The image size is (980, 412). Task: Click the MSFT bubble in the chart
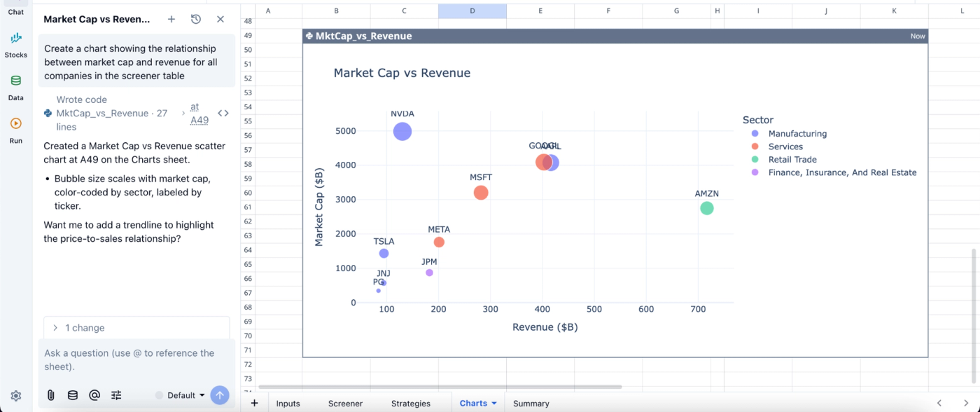point(481,193)
